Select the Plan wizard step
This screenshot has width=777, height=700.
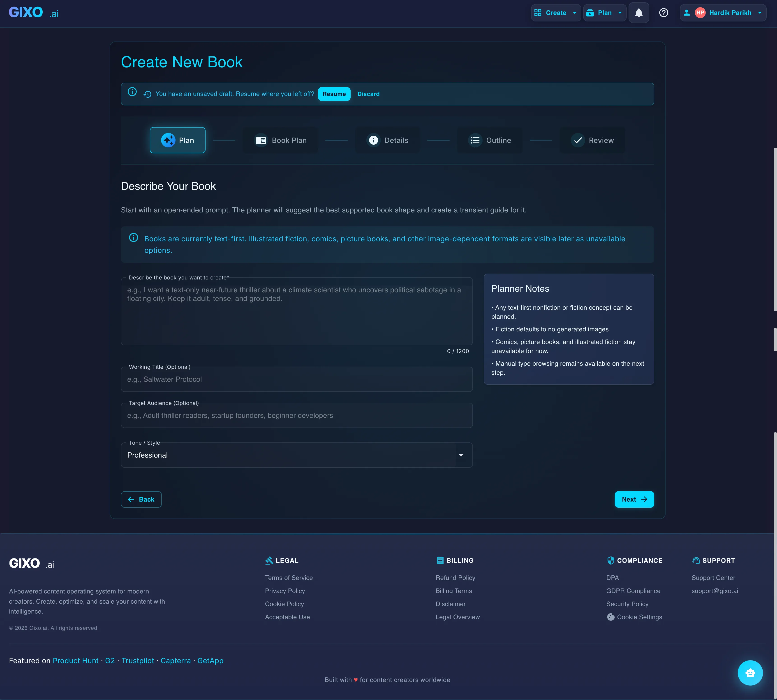pos(178,140)
